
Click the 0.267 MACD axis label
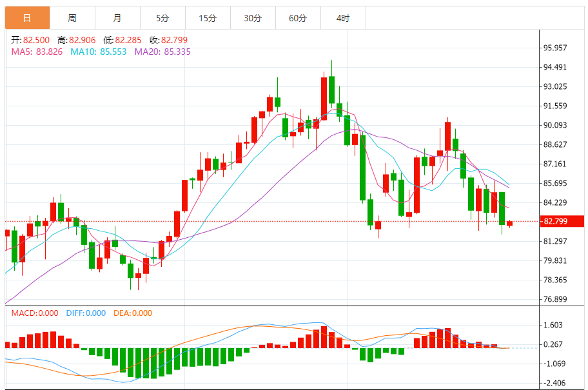coord(553,344)
